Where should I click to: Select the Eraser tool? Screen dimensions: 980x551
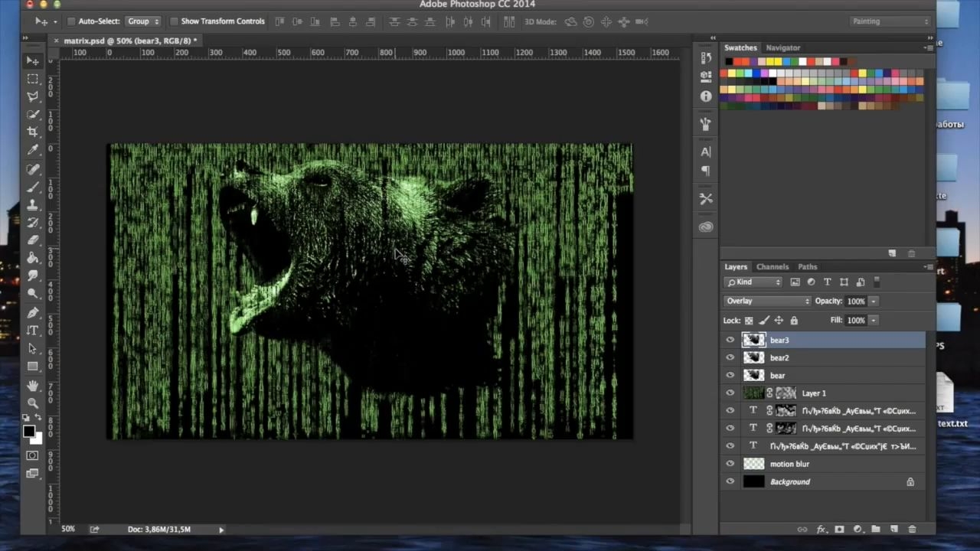pyautogui.click(x=32, y=240)
